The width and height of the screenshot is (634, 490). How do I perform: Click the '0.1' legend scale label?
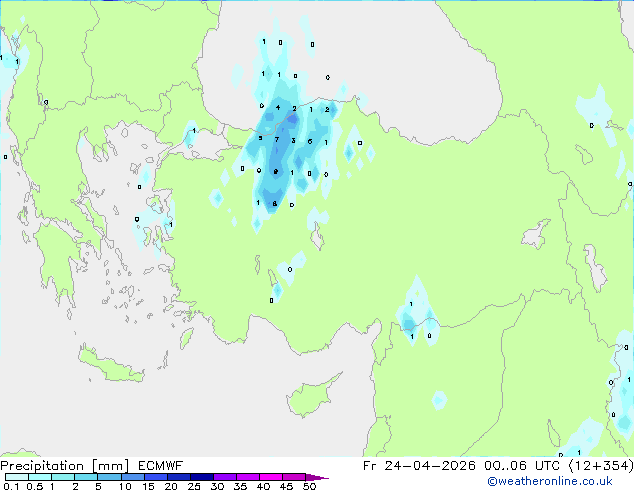coord(11,486)
